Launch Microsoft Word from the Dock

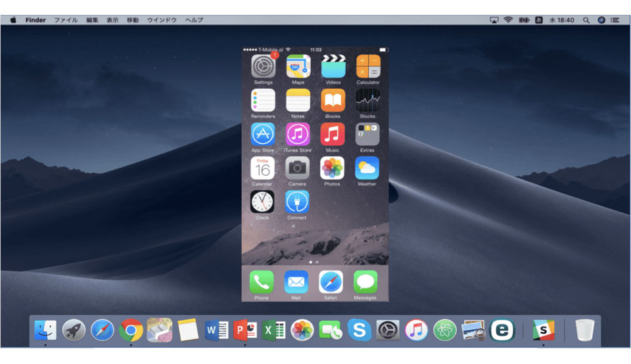tap(216, 330)
